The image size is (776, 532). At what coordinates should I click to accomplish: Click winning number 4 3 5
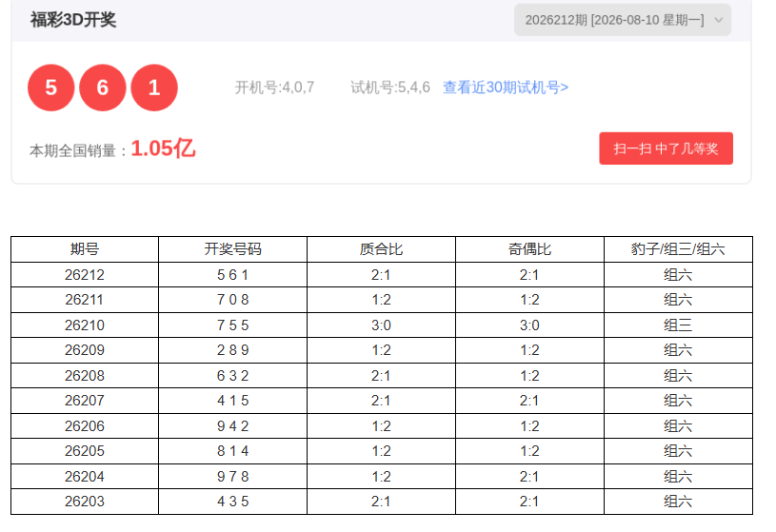click(232, 502)
